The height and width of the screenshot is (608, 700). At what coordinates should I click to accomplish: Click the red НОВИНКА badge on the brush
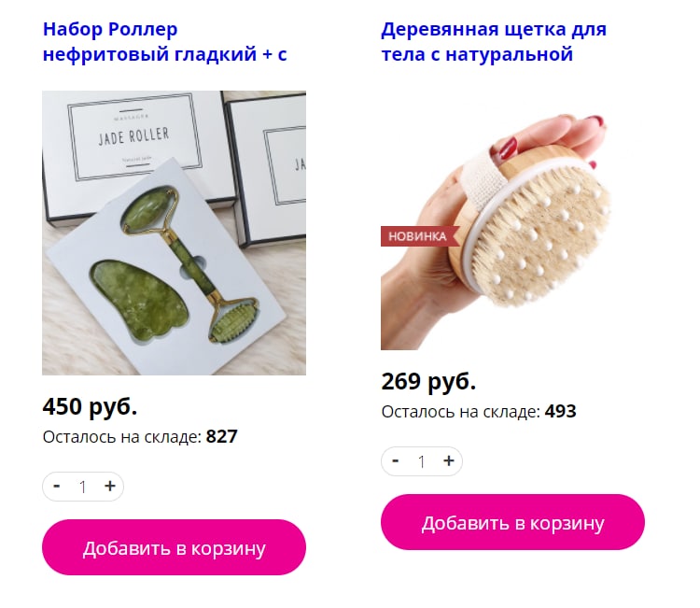(x=420, y=236)
